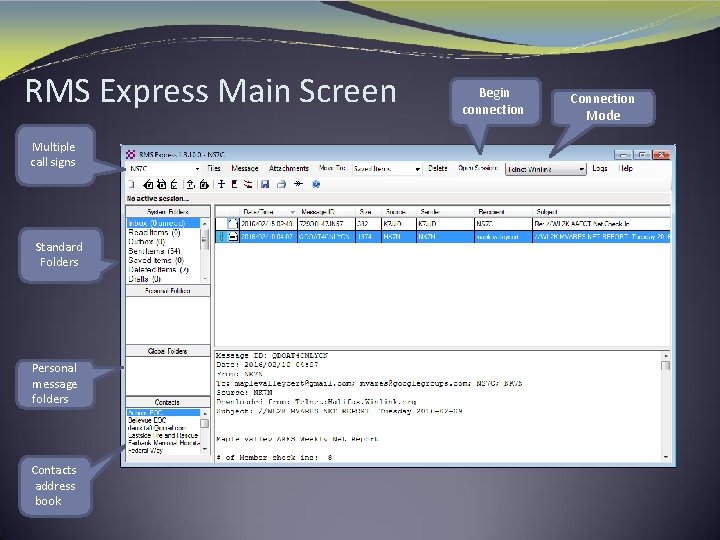Open the Attachments menu
Screen dimensions: 720x540
coord(289,169)
